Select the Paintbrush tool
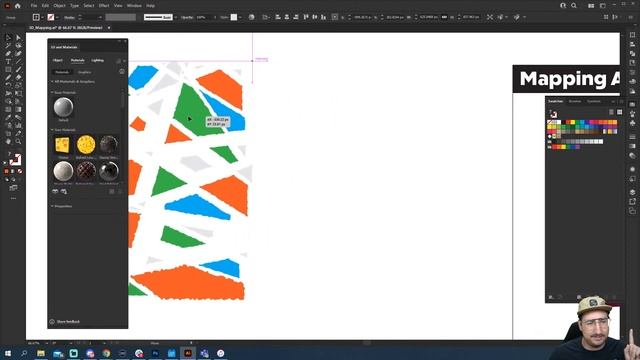The width and height of the screenshot is (640, 360). coord(18,69)
